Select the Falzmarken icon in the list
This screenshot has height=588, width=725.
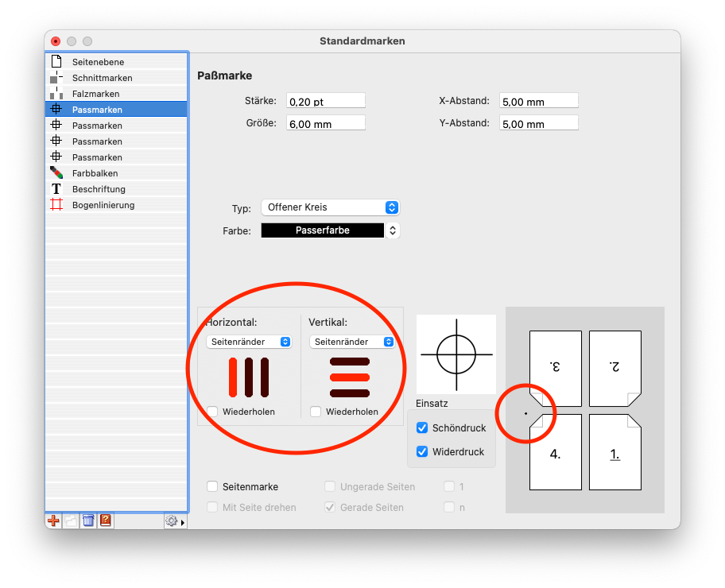[x=56, y=94]
